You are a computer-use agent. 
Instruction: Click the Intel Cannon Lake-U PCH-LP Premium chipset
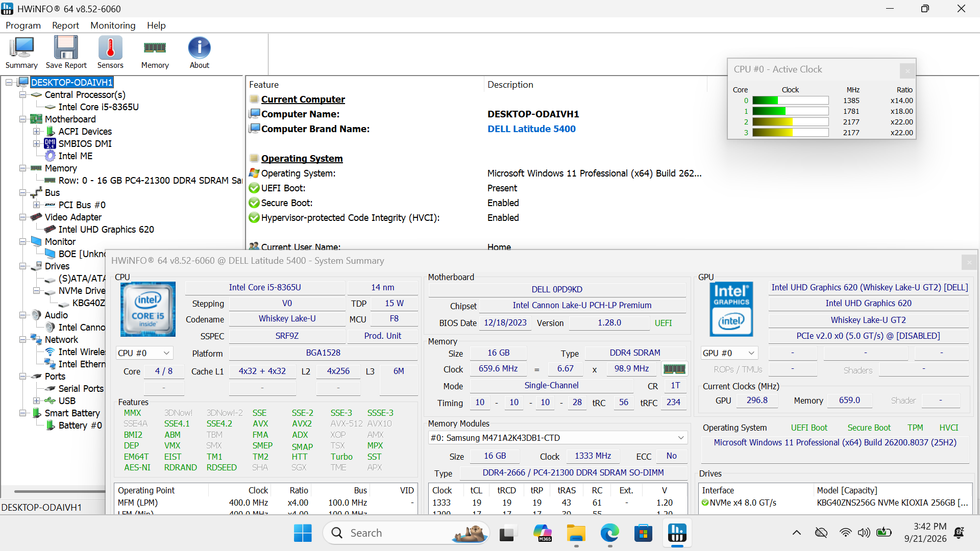pos(582,306)
